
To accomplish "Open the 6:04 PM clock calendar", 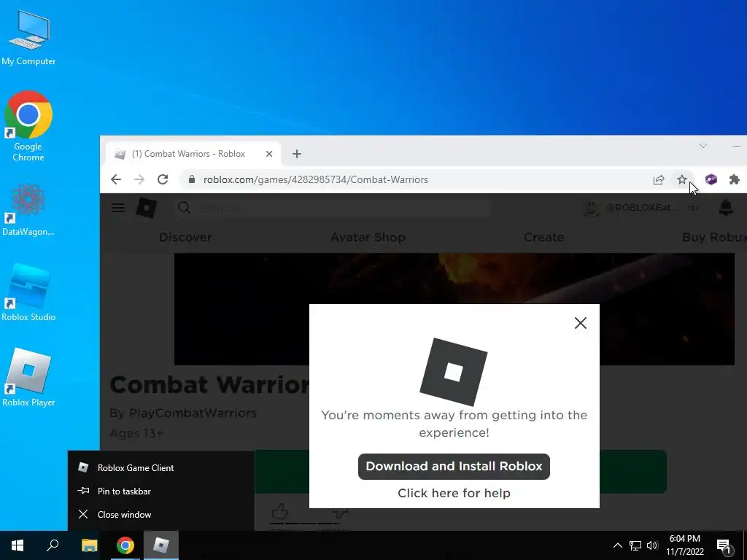I will pyautogui.click(x=684, y=545).
